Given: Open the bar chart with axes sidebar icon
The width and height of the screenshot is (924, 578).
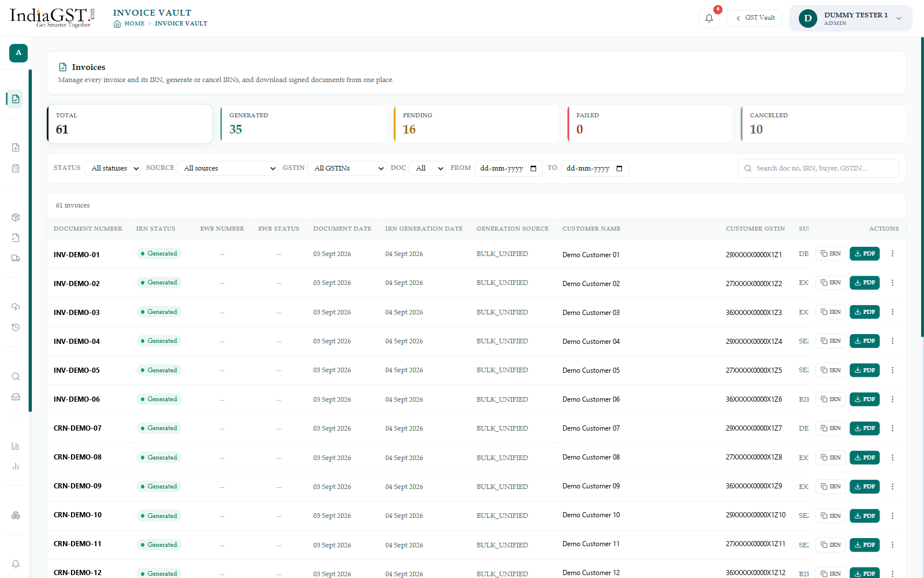Looking at the screenshot, I should [x=16, y=446].
